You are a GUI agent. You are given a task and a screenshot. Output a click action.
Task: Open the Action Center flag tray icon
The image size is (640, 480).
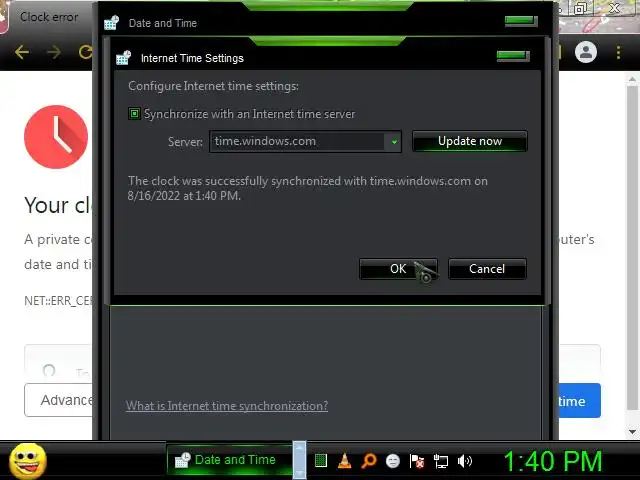[x=417, y=461]
